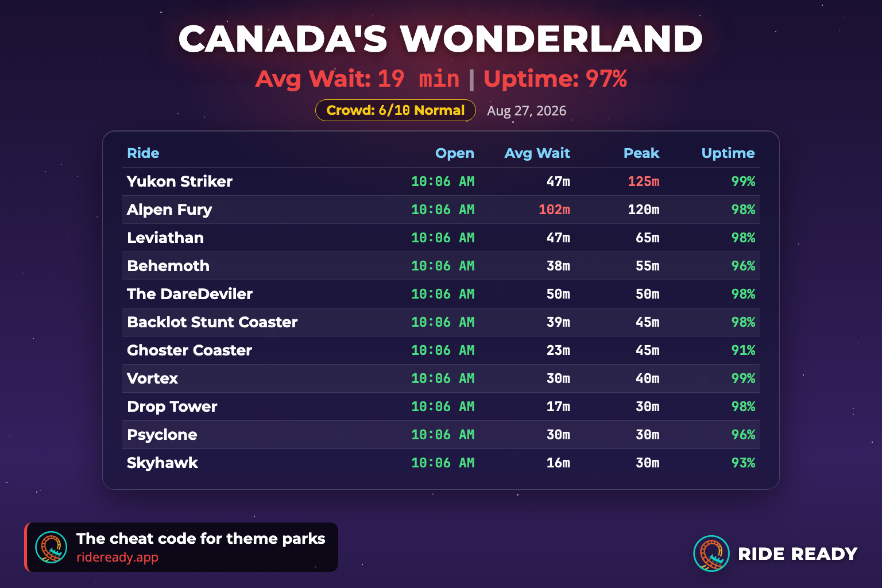Open the rideready.app link
This screenshot has height=588, width=882.
pyautogui.click(x=117, y=557)
